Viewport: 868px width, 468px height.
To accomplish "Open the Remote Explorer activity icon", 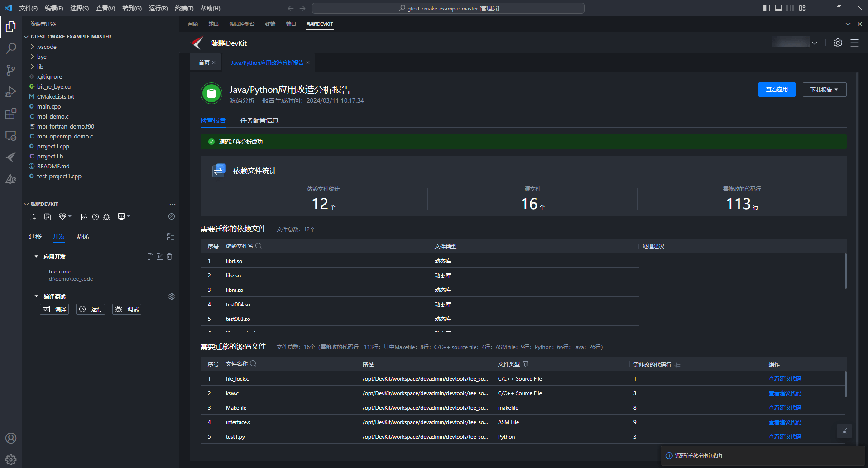I will click(11, 135).
